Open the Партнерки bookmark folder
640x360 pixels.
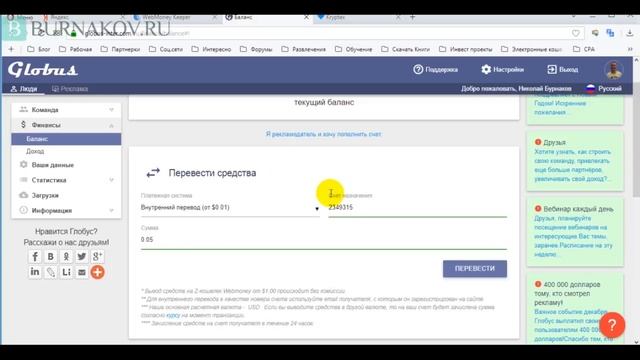[120, 49]
